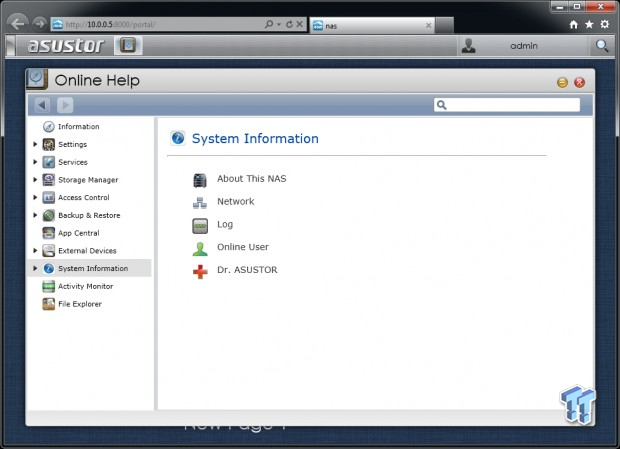Screen dimensions: 620x449
Task: Click the About This NAS device icon
Action: coord(200,180)
